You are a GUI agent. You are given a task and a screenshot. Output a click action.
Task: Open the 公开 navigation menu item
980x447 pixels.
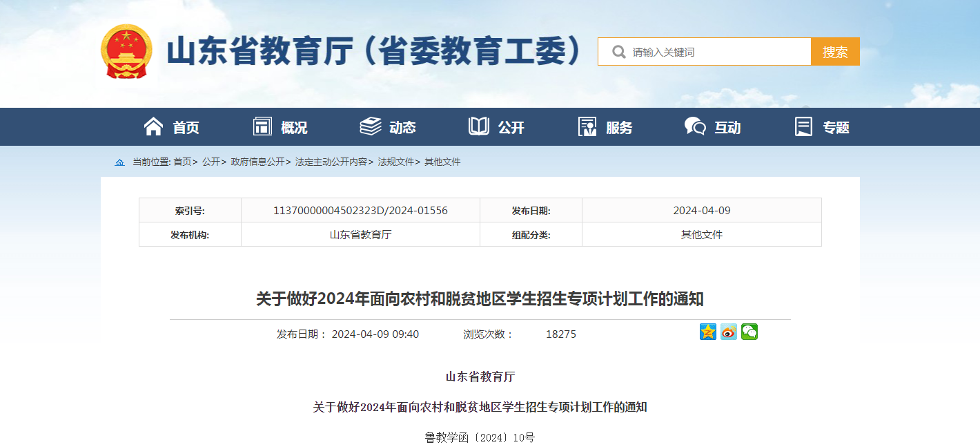click(x=511, y=127)
